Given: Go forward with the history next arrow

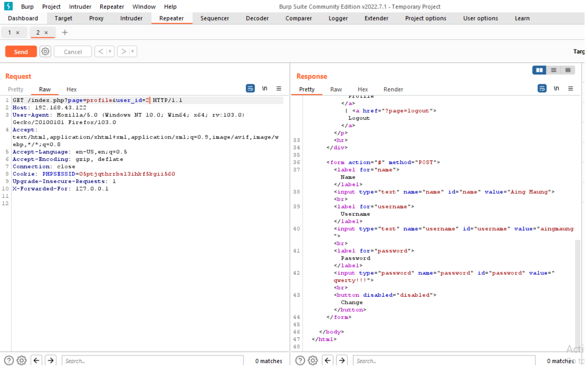Looking at the screenshot, I should (123, 52).
